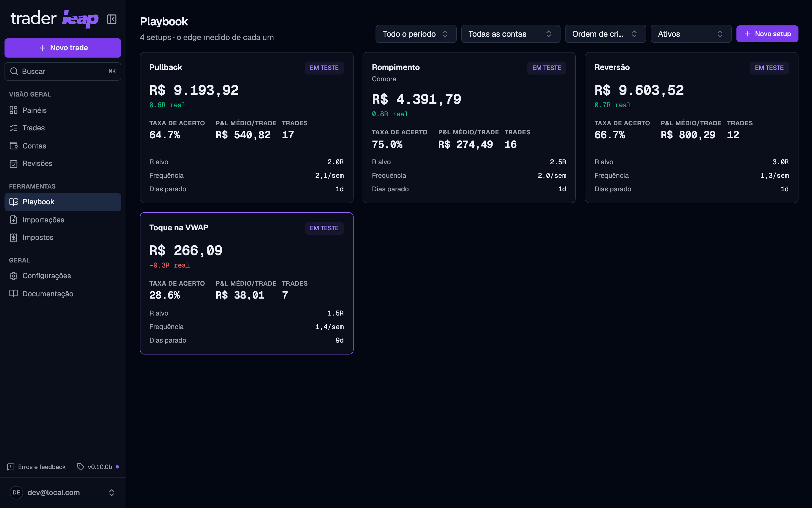This screenshot has height=508, width=812.
Task: Click the Configurações gear icon
Action: click(14, 276)
